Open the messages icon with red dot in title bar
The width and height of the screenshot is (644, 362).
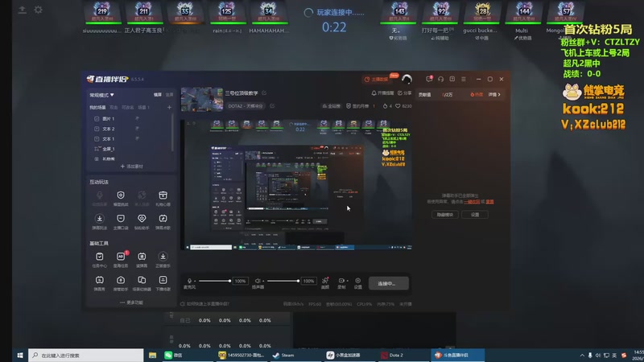[x=429, y=79]
